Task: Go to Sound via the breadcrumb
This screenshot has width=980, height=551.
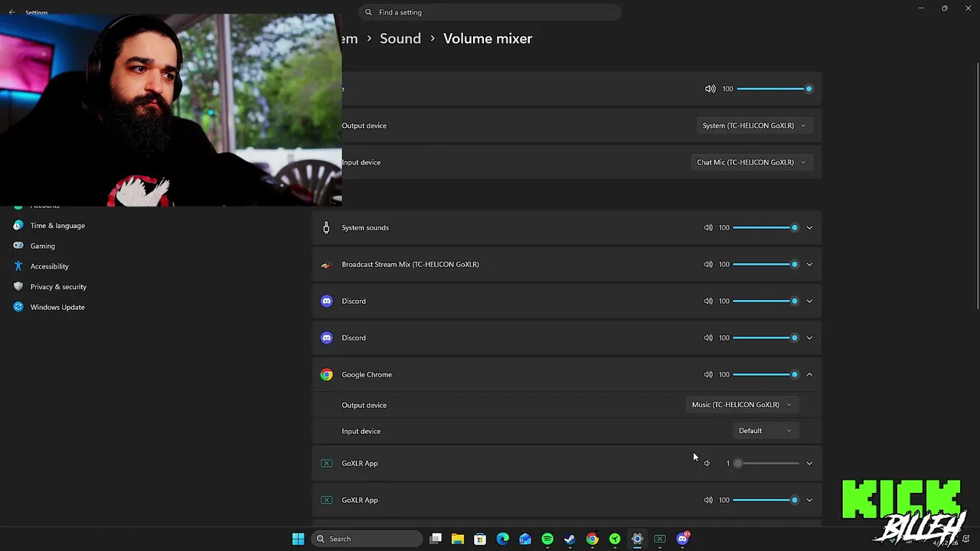Action: tap(400, 38)
